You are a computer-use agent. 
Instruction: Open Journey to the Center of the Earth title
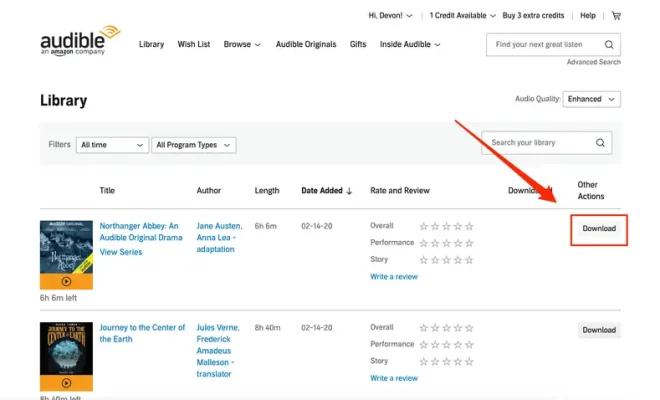(x=142, y=333)
